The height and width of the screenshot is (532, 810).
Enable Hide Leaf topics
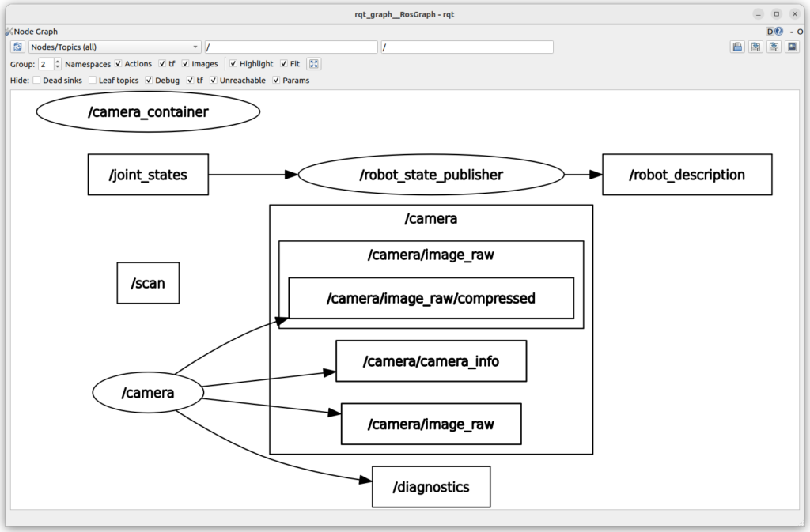point(93,80)
